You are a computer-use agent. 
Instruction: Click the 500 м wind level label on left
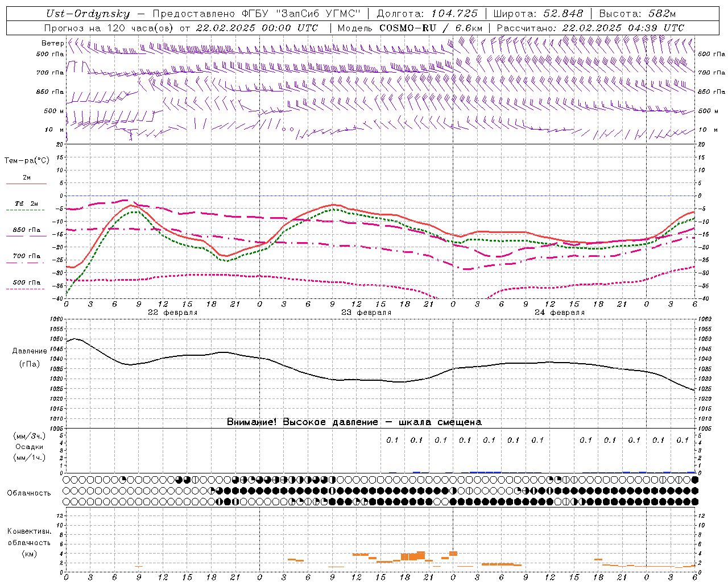point(54,111)
